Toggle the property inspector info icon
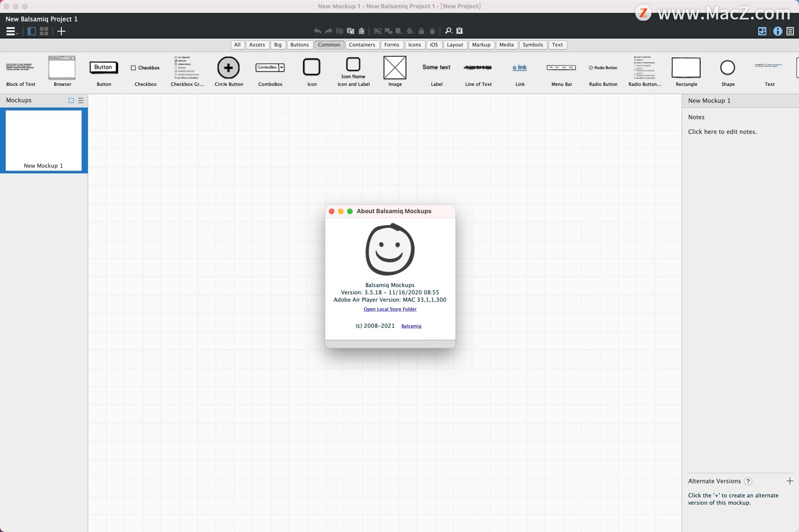The height and width of the screenshot is (532, 799). pos(778,31)
